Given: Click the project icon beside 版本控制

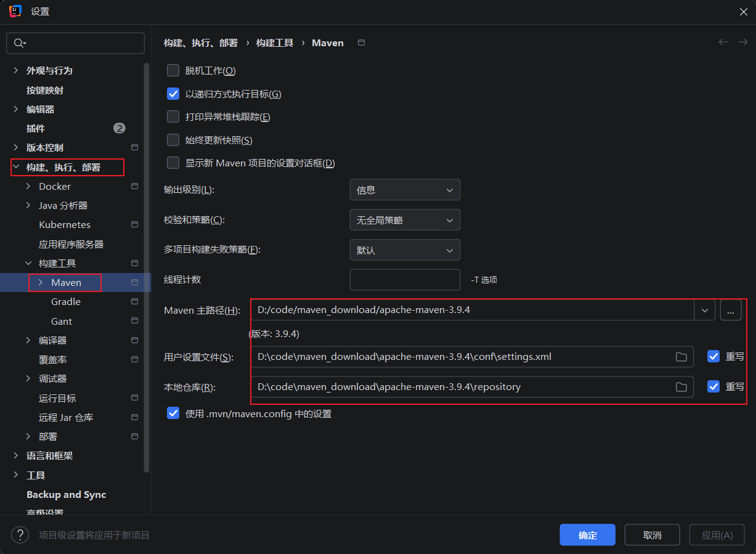Looking at the screenshot, I should (x=134, y=148).
